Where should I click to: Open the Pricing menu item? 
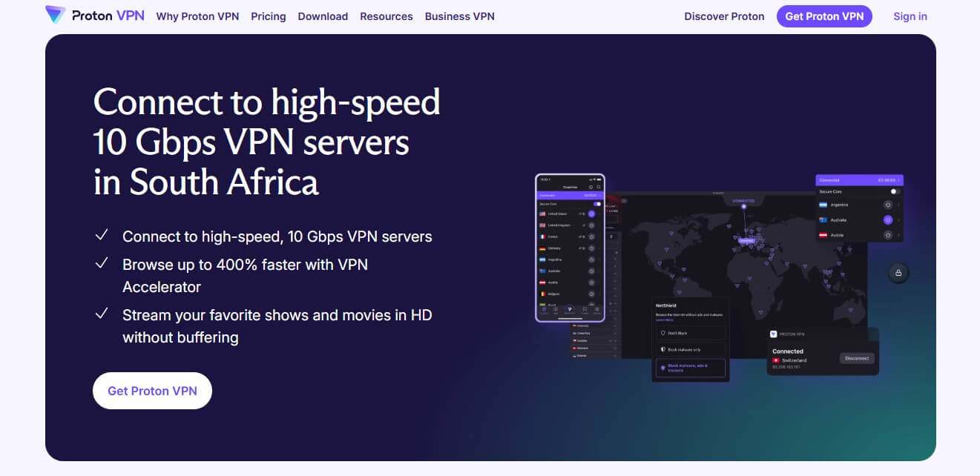click(x=268, y=16)
